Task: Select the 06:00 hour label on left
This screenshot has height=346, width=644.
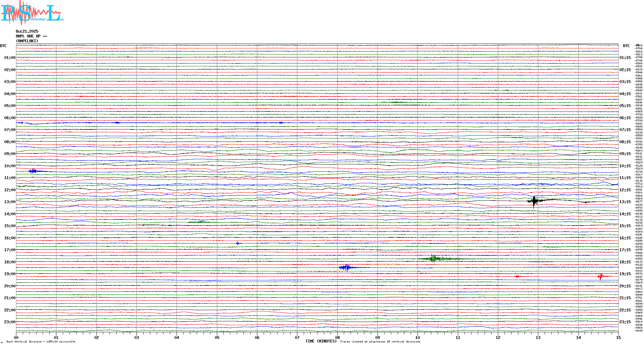Action: pos(10,118)
